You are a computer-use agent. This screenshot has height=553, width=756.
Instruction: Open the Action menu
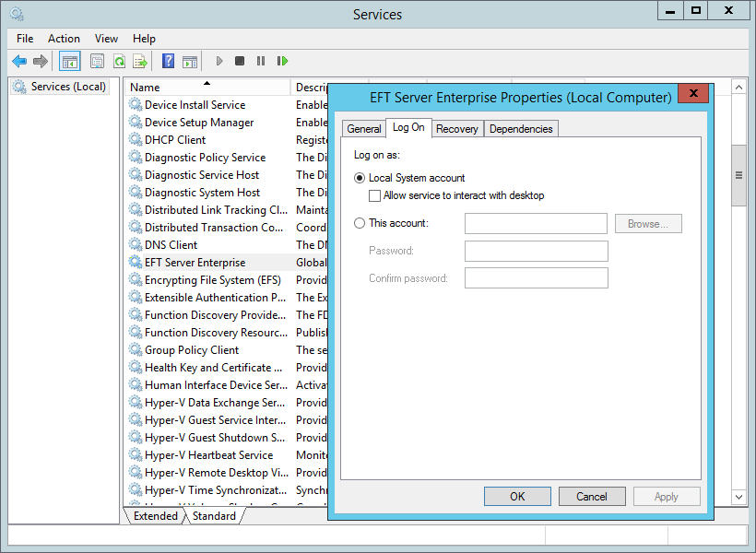tap(64, 39)
